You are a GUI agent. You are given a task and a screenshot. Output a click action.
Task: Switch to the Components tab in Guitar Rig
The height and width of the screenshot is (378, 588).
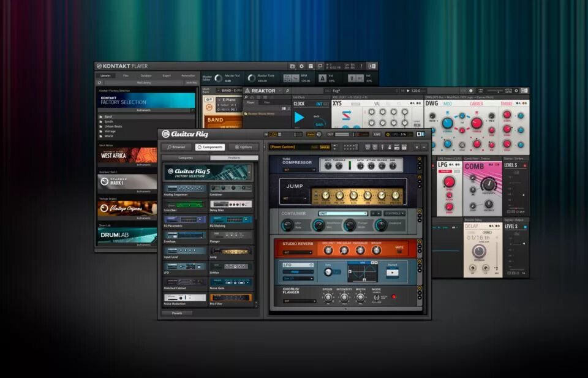[210, 147]
